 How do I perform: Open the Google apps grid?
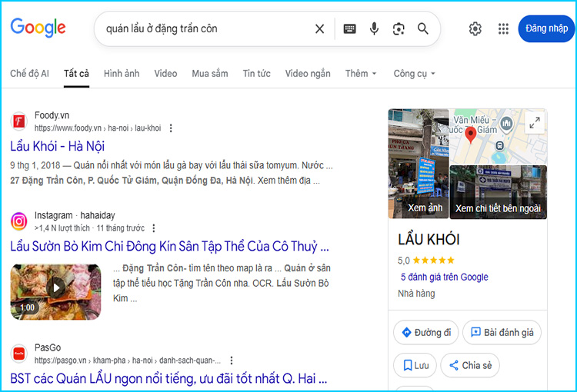(x=503, y=28)
